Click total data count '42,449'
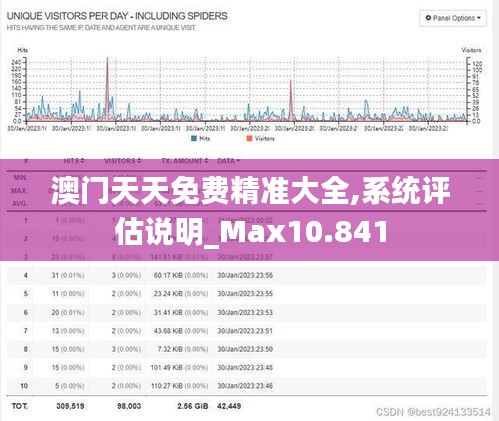The width and height of the screenshot is (499, 421). [x=229, y=406]
